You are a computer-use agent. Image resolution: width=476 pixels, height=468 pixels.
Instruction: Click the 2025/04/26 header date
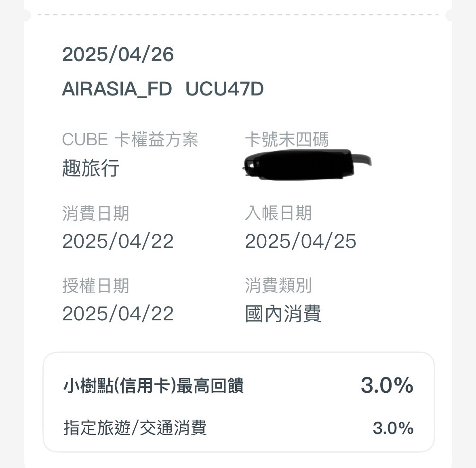pos(118,54)
